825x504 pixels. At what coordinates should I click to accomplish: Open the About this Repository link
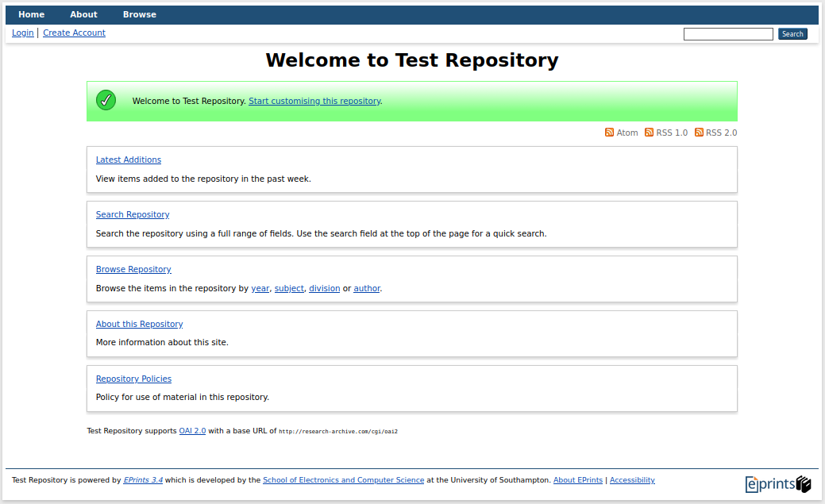(x=140, y=324)
